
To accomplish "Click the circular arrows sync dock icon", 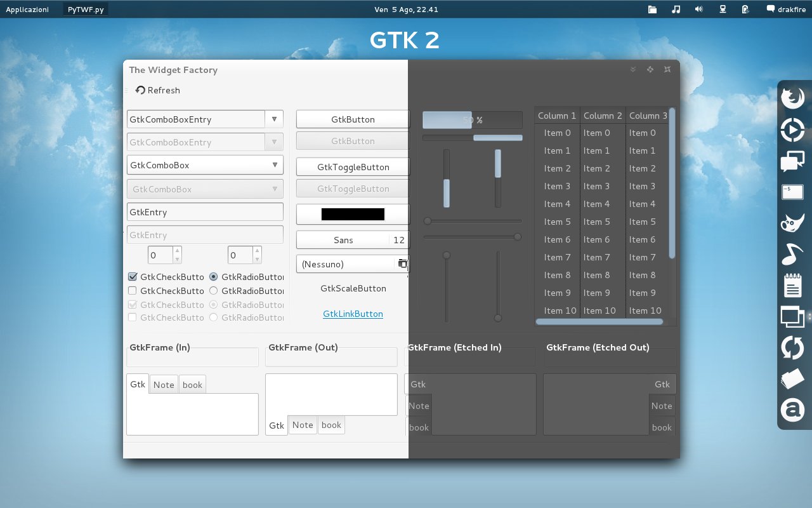I will coord(792,348).
